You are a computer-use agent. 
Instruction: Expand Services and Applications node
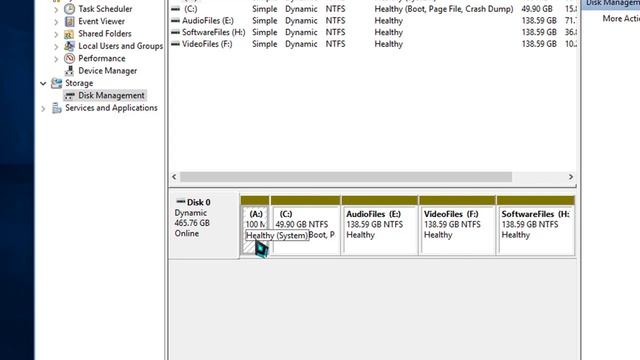[x=43, y=108]
